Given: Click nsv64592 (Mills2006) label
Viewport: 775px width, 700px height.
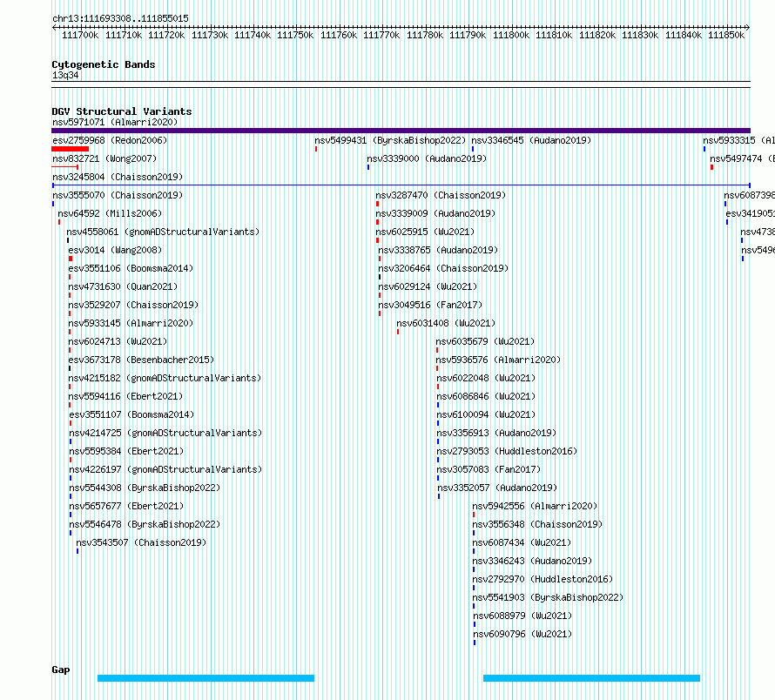Looking at the screenshot, I should coord(111,213).
